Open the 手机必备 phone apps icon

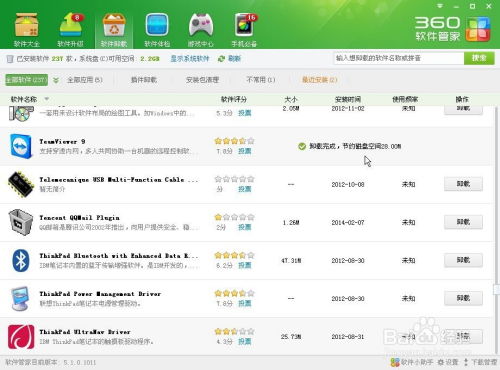(245, 25)
